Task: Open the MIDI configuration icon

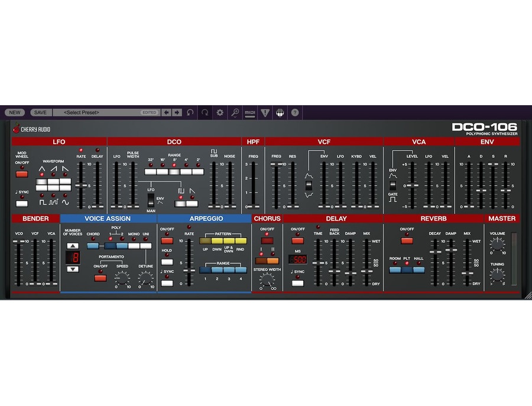Action: [x=249, y=112]
